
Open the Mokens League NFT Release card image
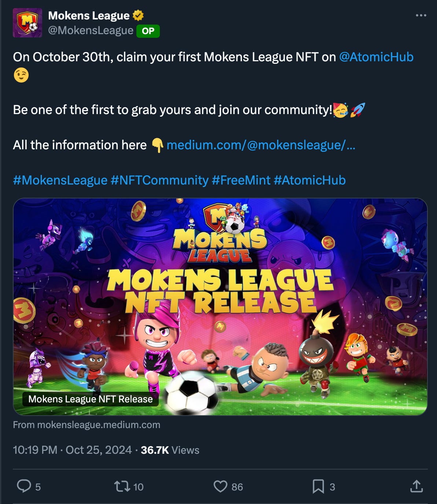[220, 307]
